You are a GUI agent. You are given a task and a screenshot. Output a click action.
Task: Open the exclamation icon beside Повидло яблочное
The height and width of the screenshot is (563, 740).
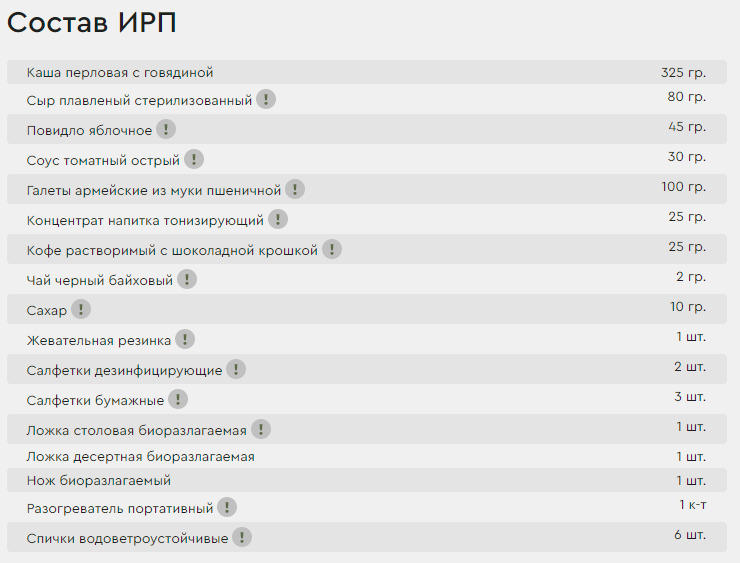click(x=166, y=129)
